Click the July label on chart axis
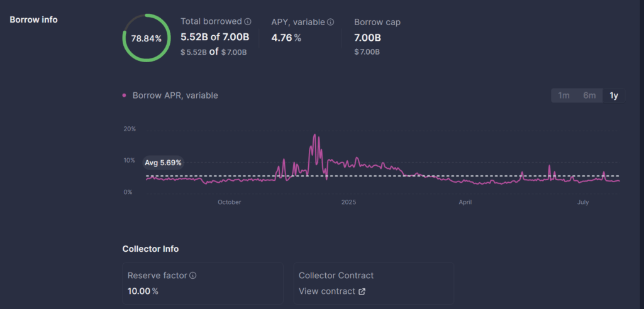Screen dimensions: 644x309 tap(582, 202)
